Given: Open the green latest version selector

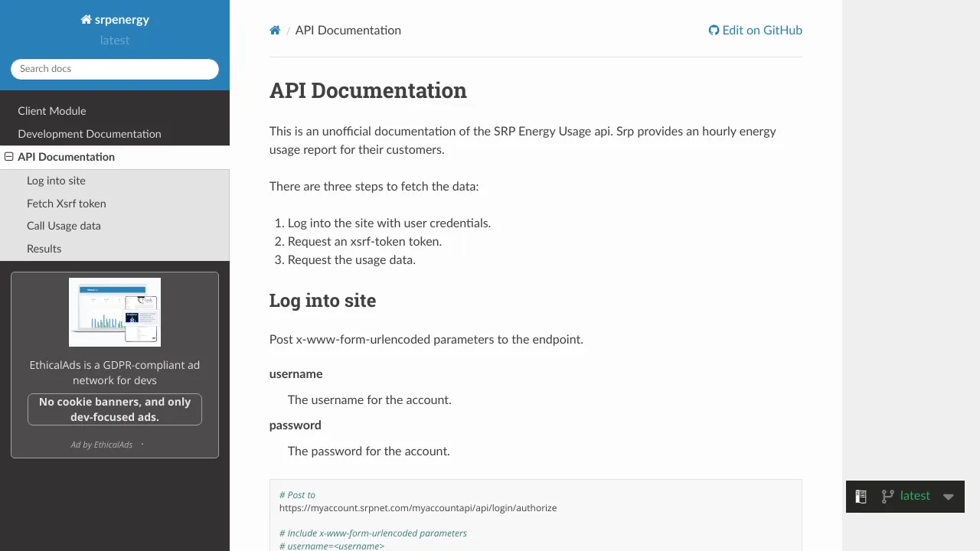Looking at the screenshot, I should [915, 496].
